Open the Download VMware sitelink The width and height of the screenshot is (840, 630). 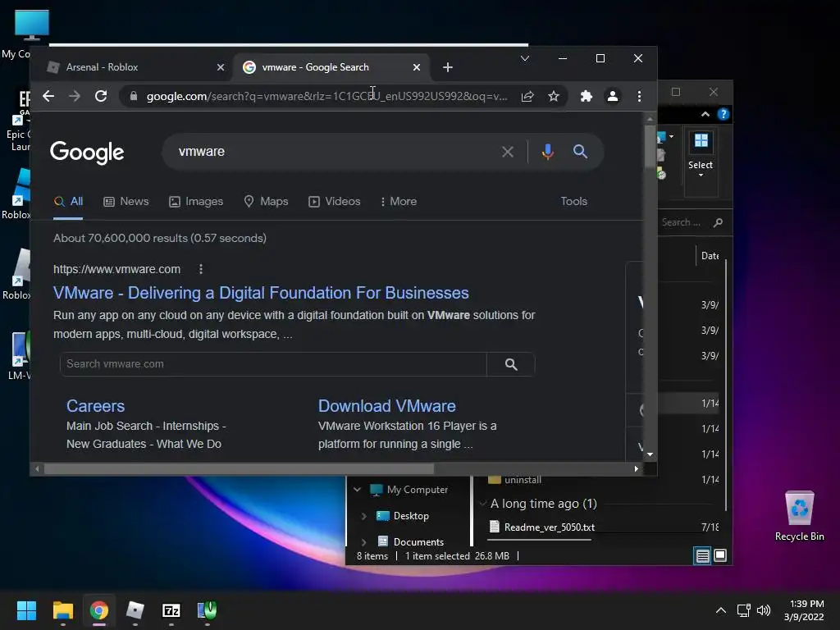pos(387,406)
